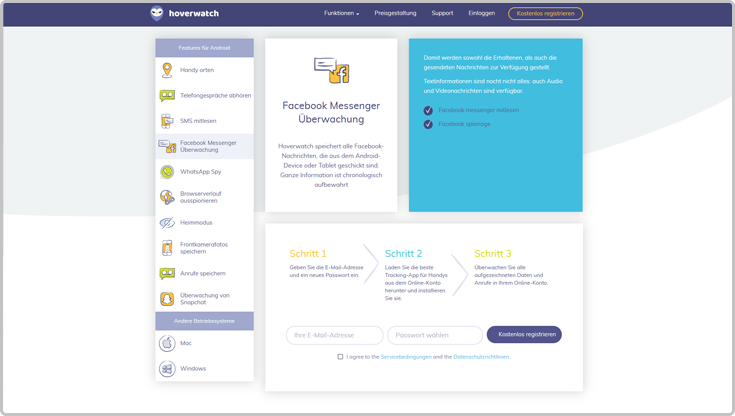Click the SMS mitlesen phone icon

[167, 121]
